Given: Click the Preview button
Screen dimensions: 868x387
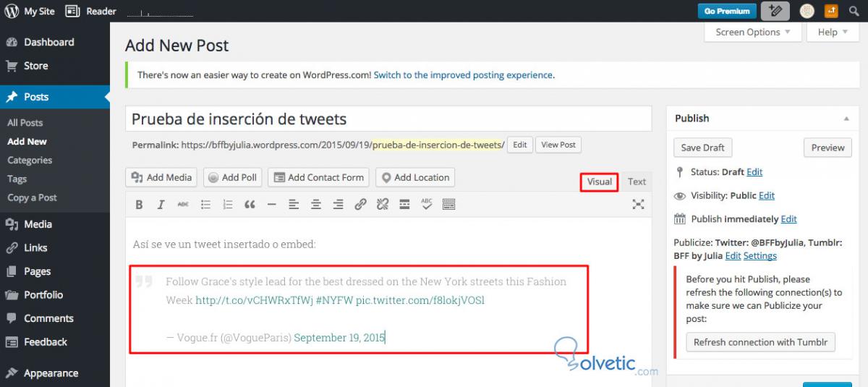Looking at the screenshot, I should tap(827, 148).
